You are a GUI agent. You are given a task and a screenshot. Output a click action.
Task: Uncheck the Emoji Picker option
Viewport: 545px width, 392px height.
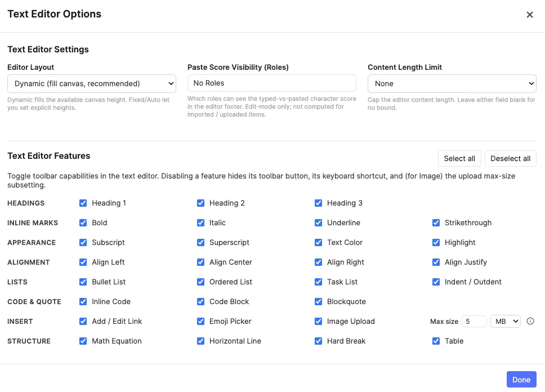pos(200,321)
